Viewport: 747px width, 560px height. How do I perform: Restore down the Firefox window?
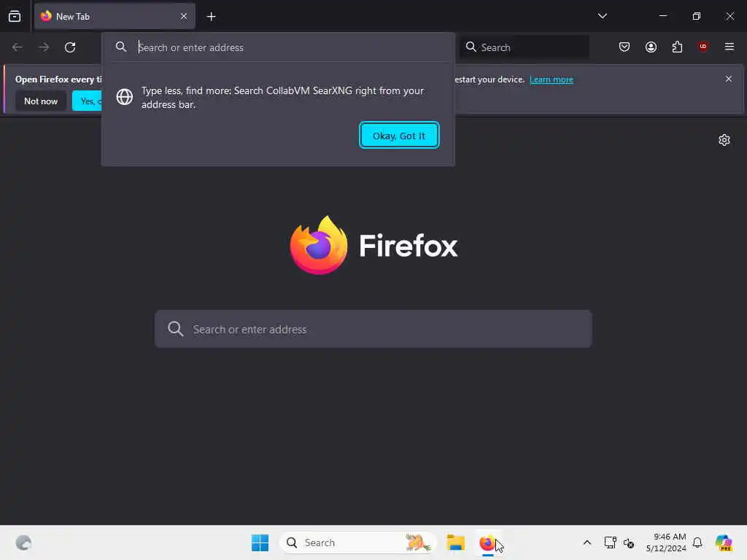[x=696, y=16]
